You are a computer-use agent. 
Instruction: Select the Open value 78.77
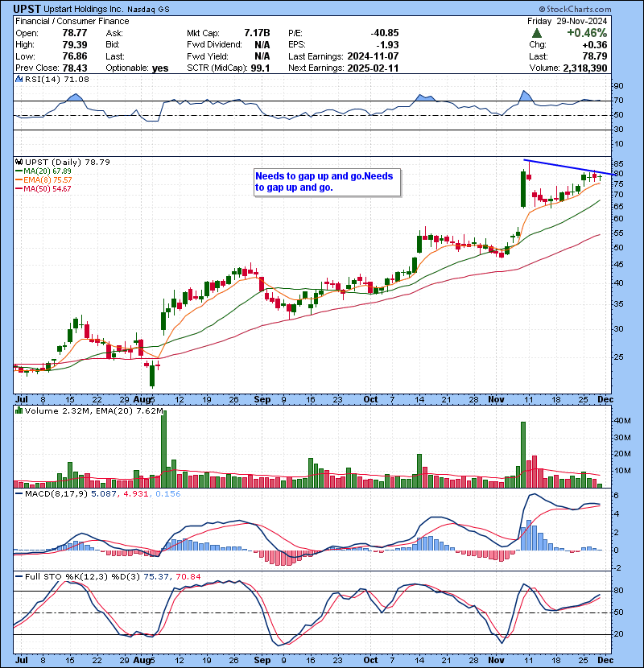point(75,33)
